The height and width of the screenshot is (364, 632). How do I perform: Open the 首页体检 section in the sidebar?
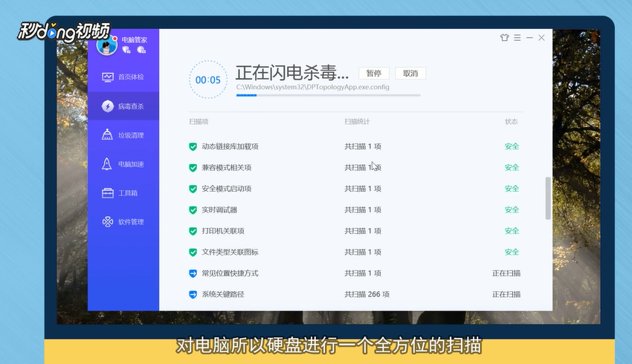(123, 77)
